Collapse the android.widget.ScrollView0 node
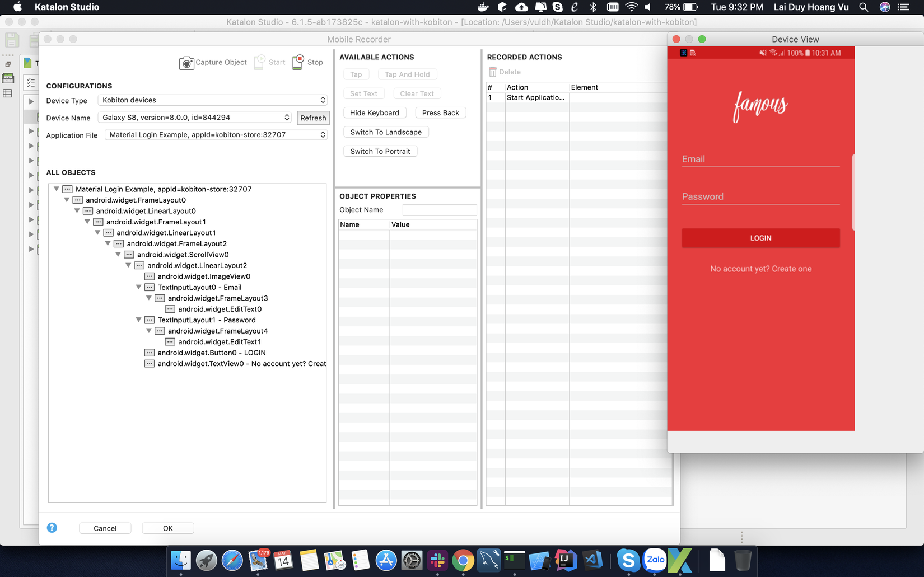The image size is (924, 577). click(118, 255)
